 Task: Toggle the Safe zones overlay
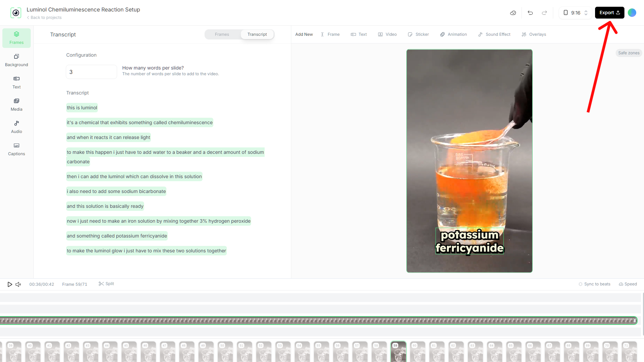(x=628, y=53)
